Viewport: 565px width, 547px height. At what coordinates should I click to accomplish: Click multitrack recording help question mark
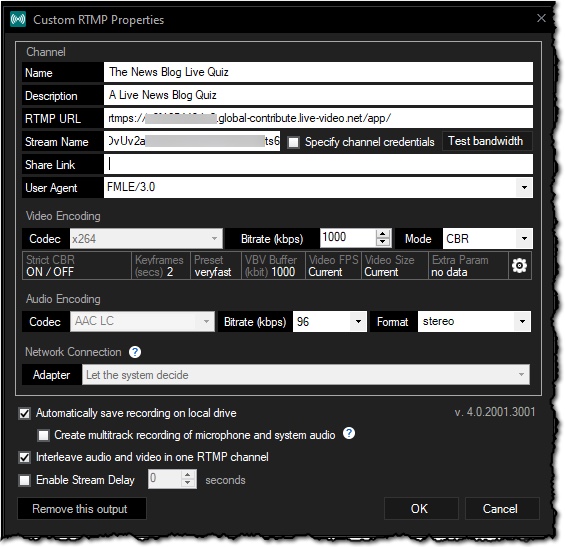349,433
